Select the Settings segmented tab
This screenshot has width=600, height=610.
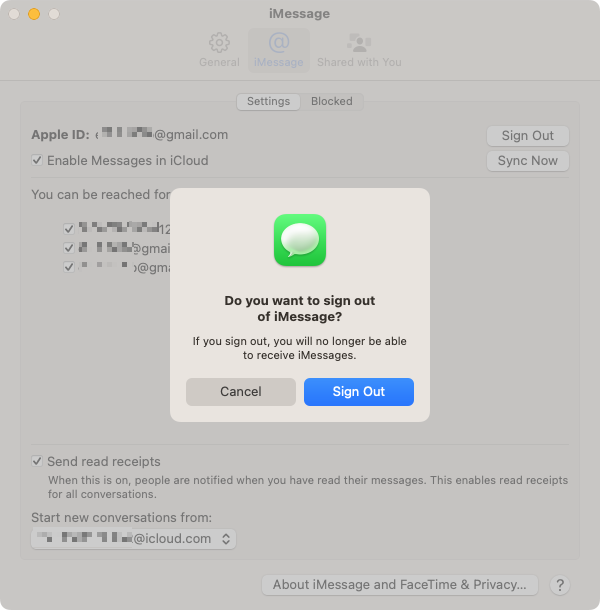pos(268,102)
